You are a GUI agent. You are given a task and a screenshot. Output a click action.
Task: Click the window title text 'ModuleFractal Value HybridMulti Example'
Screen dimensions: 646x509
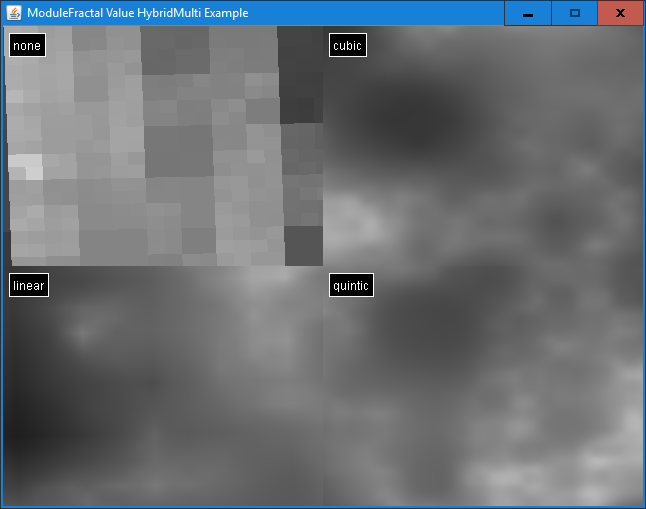(137, 13)
